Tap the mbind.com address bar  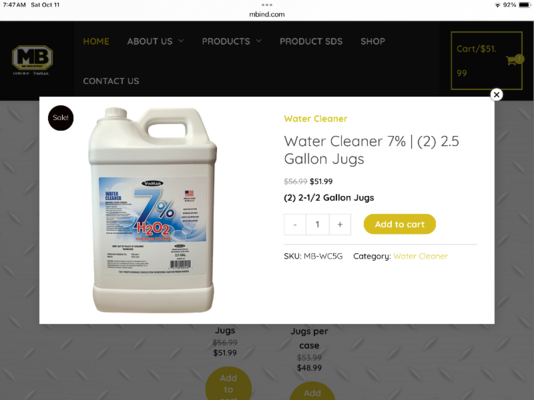tap(267, 14)
